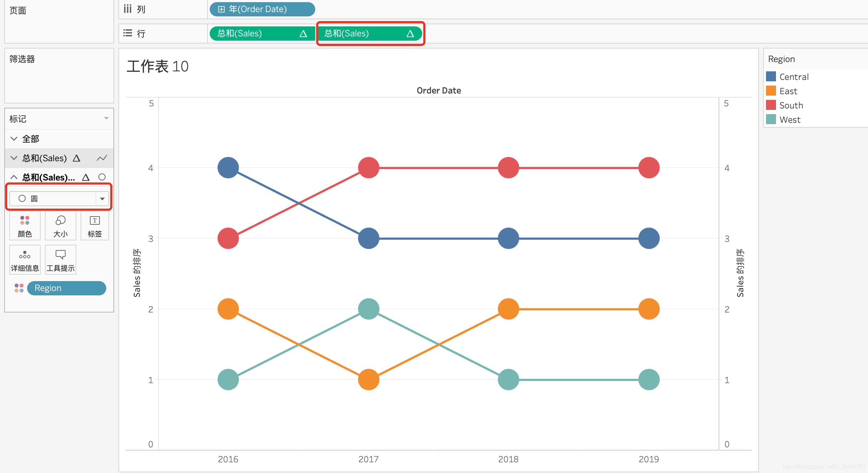Click the blue Central circle at 2018
The width and height of the screenshot is (868, 473).
pos(508,238)
